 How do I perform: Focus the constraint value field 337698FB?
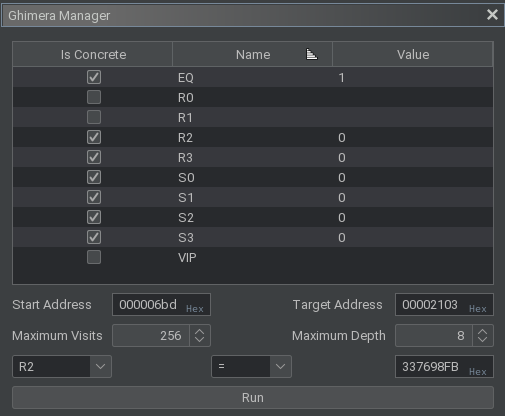tap(444, 367)
